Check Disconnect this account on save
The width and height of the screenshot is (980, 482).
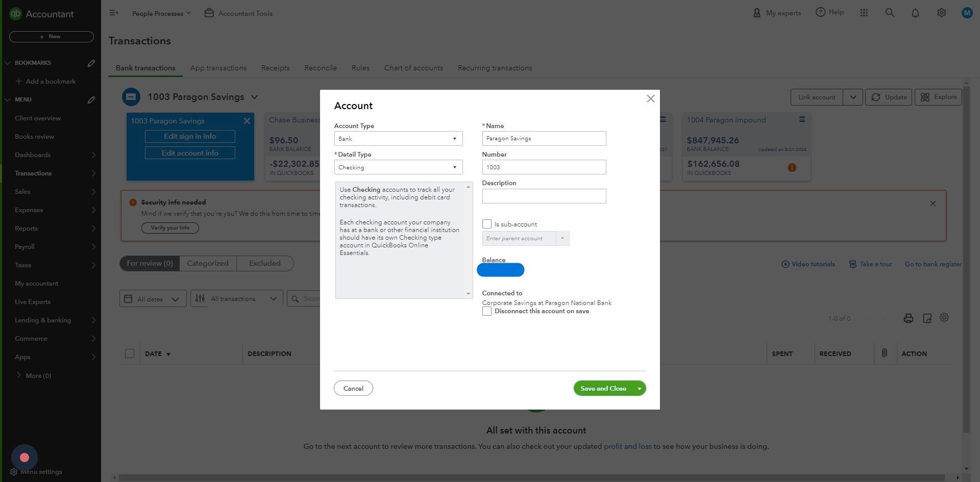point(487,312)
